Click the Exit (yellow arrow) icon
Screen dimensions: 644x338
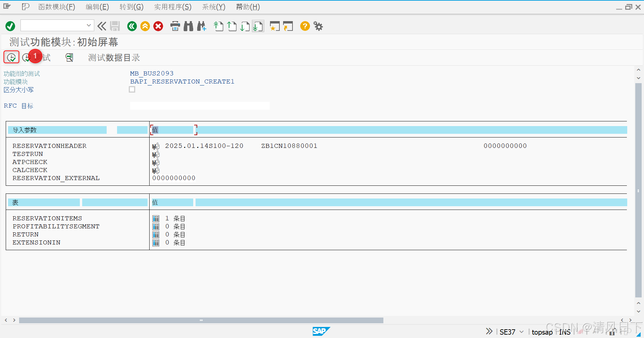pos(145,26)
